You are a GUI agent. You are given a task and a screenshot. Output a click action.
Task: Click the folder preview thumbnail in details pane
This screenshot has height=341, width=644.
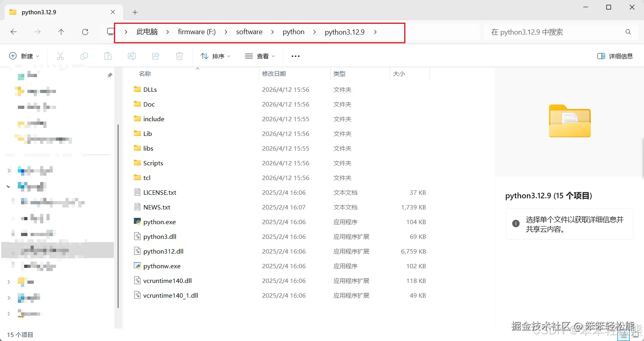coord(570,121)
